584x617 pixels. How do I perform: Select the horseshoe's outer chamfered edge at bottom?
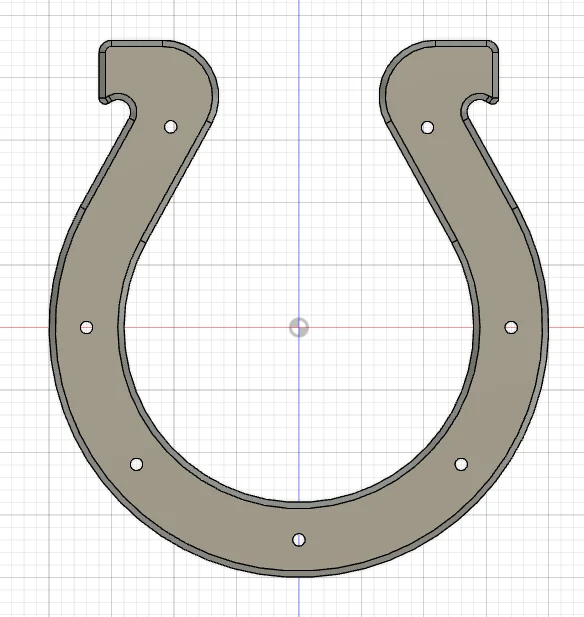299,573
